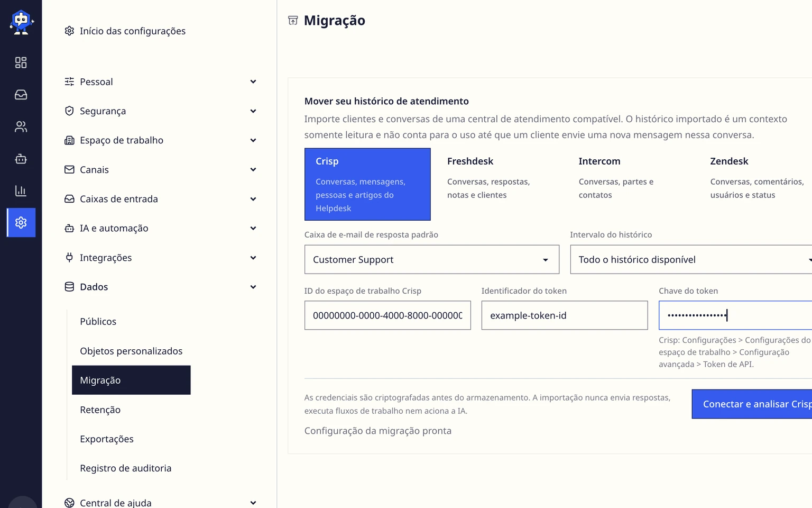This screenshot has width=812, height=508.
Task: Click the tray icon beside Caixas de entrada
Action: [69, 199]
